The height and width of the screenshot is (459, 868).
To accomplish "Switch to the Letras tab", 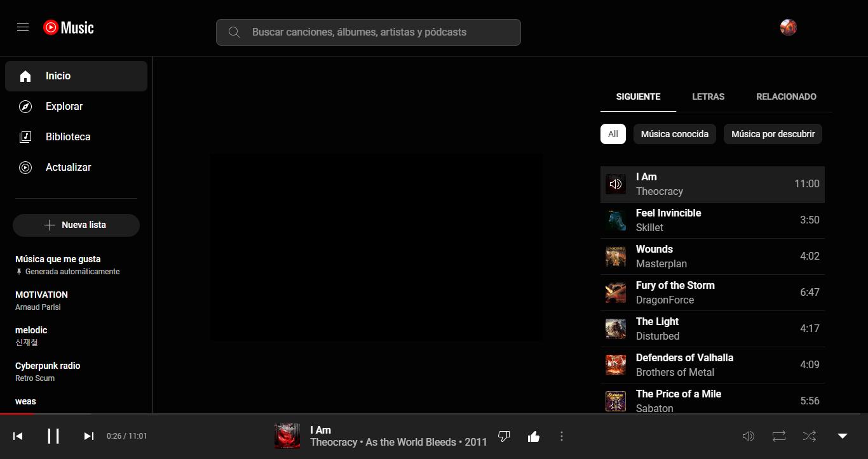I will tap(709, 96).
